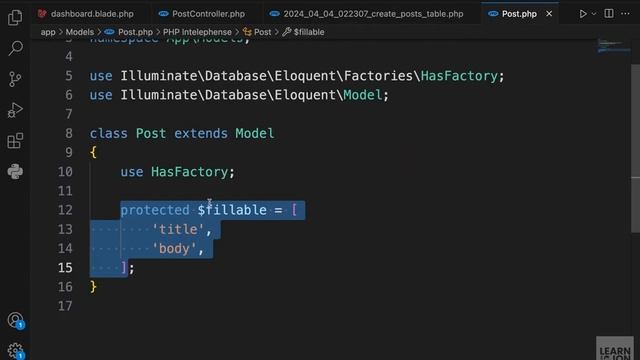
Task: Click the closing brace on line 16
Action: 93,287
